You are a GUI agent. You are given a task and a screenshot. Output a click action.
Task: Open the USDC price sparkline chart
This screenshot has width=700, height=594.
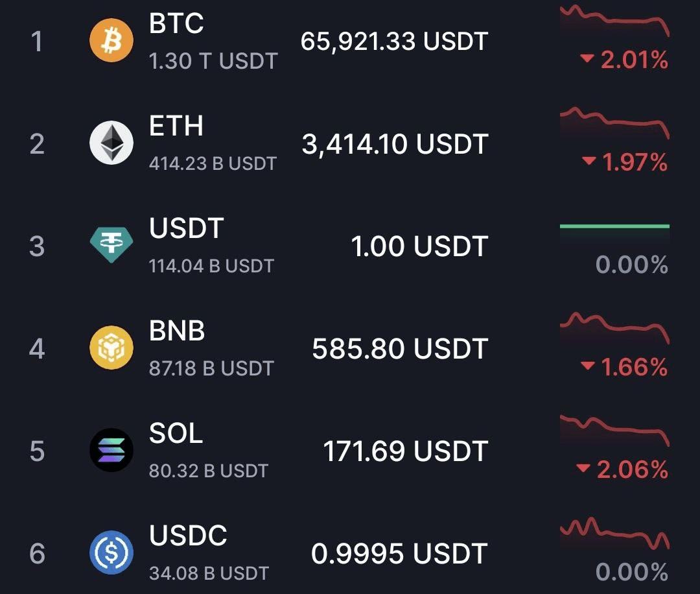(614, 533)
